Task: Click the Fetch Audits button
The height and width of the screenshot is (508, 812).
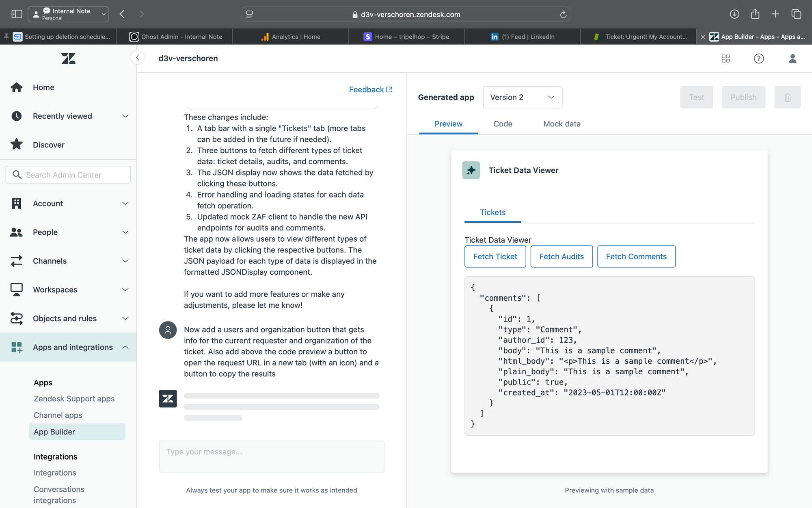Action: point(561,256)
